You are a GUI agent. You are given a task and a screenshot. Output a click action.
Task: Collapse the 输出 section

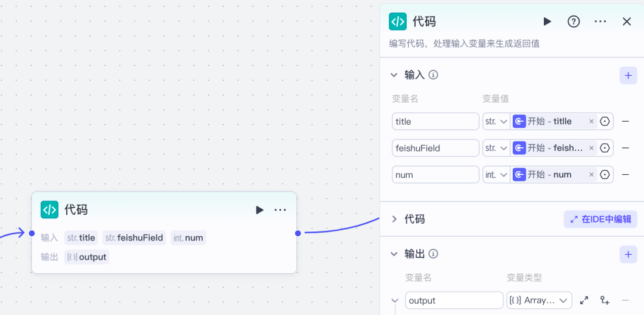[394, 254]
